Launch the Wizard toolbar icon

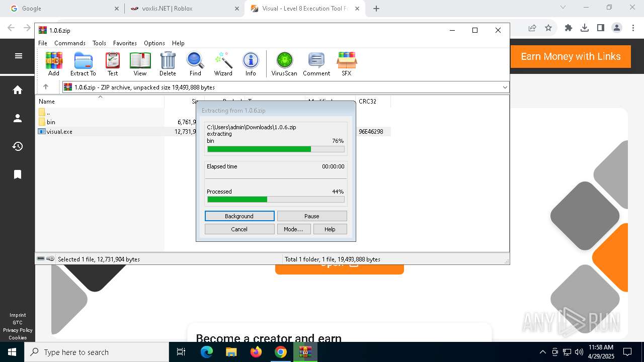point(223,64)
